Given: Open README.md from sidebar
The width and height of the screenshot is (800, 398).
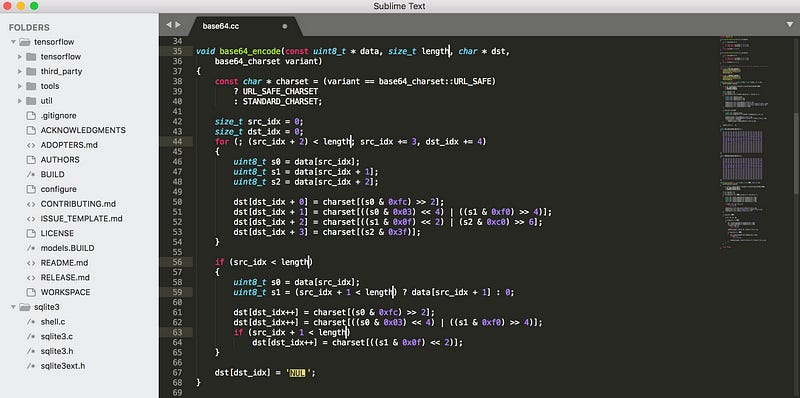Looking at the screenshot, I should [64, 263].
